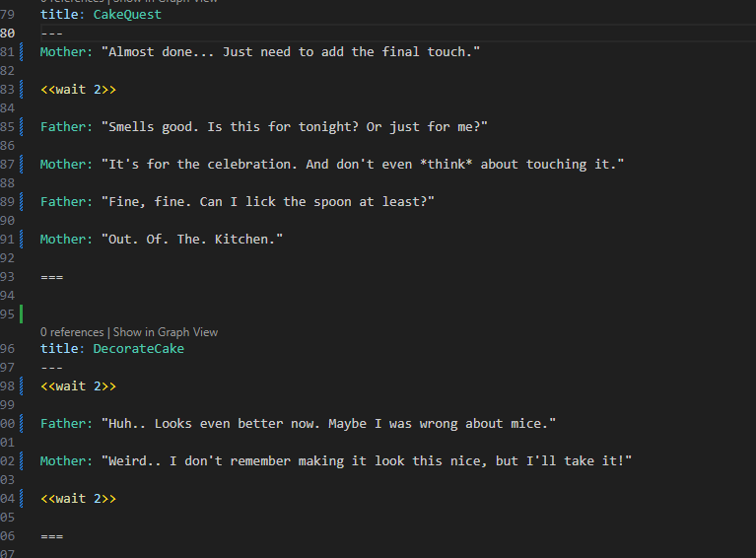The image size is (756, 558).
Task: Place cursor on the CakeQuest title name
Action: (127, 15)
